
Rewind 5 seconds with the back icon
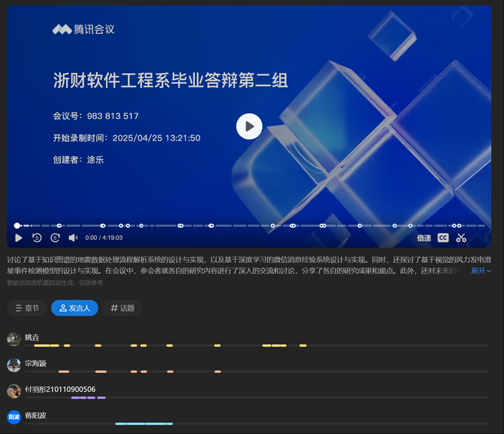[37, 238]
